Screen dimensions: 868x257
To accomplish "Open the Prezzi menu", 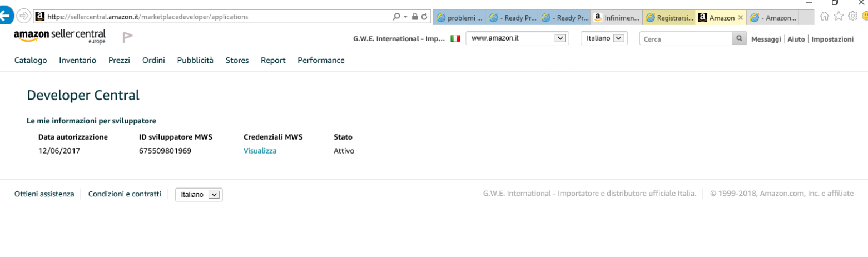I will point(119,60).
